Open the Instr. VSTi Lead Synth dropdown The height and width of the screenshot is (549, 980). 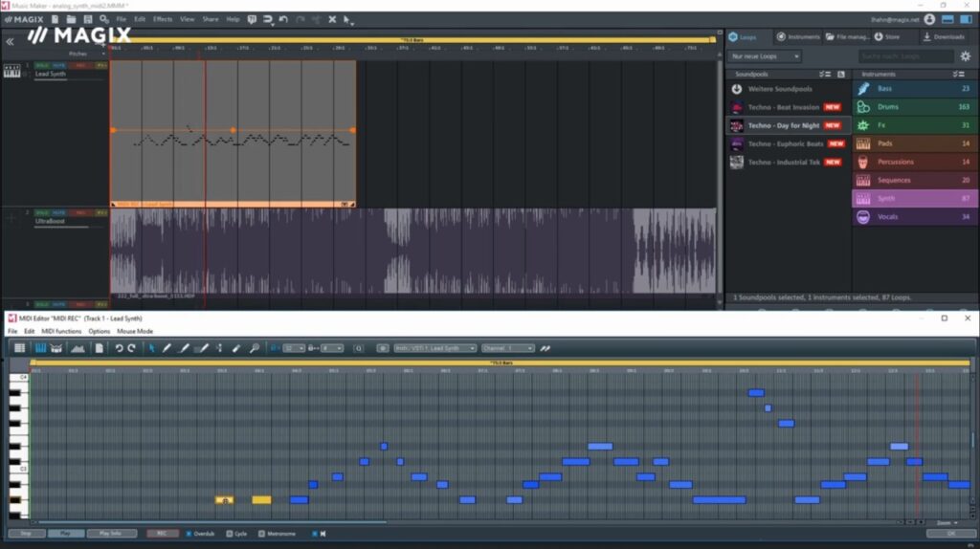pyautogui.click(x=434, y=348)
